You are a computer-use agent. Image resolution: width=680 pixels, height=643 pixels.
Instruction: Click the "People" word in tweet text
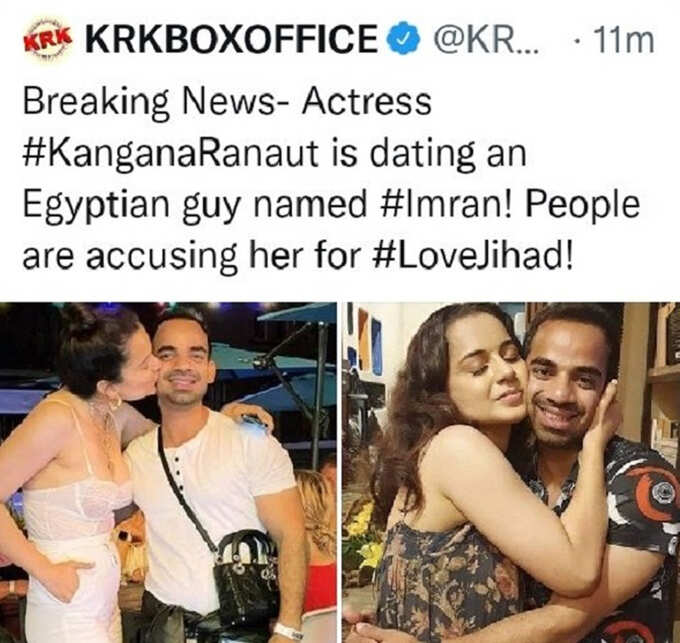point(582,205)
